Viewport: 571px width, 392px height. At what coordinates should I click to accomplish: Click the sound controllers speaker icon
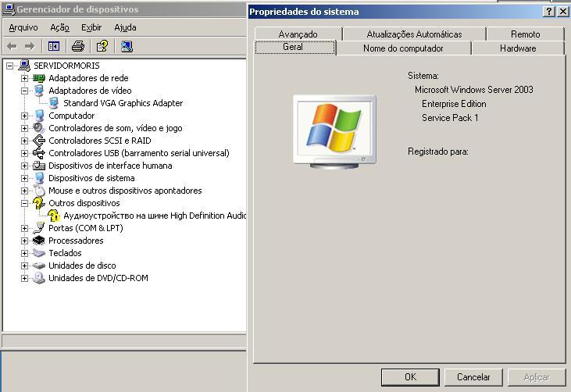(38, 128)
